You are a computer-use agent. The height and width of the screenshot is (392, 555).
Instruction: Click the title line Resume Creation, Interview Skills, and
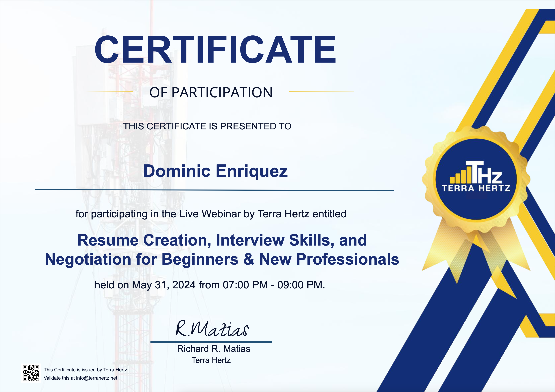tap(222, 240)
